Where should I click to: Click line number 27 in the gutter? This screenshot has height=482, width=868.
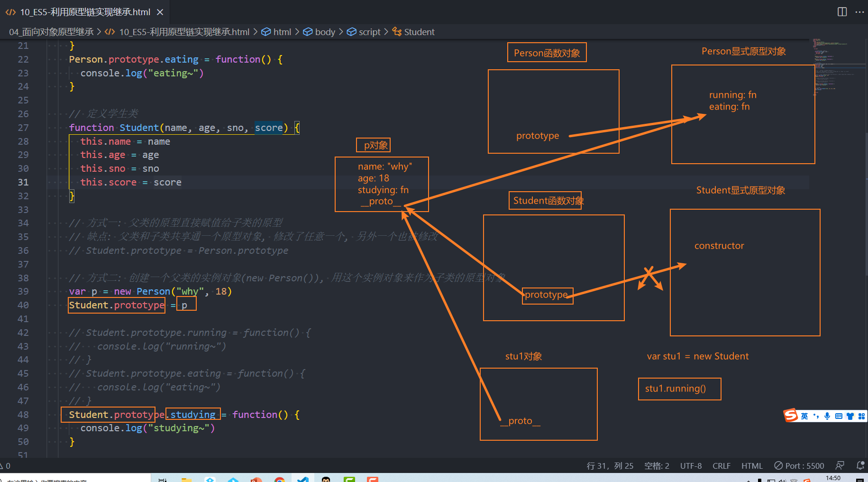pyautogui.click(x=23, y=128)
